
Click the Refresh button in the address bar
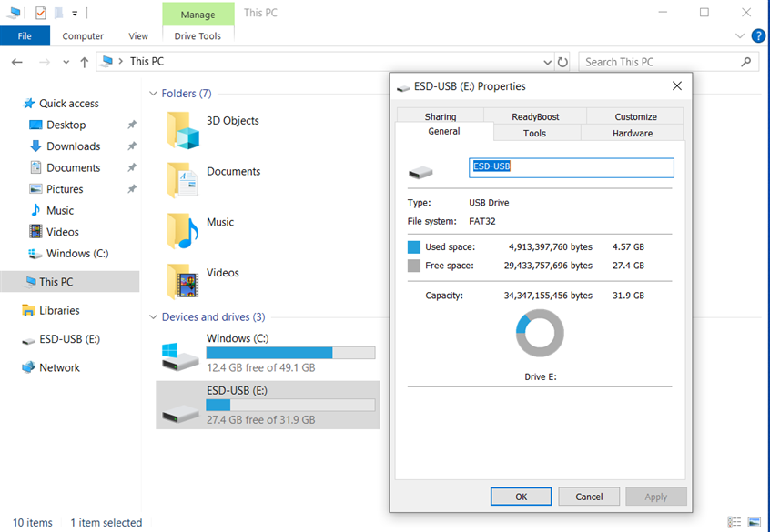pos(562,63)
